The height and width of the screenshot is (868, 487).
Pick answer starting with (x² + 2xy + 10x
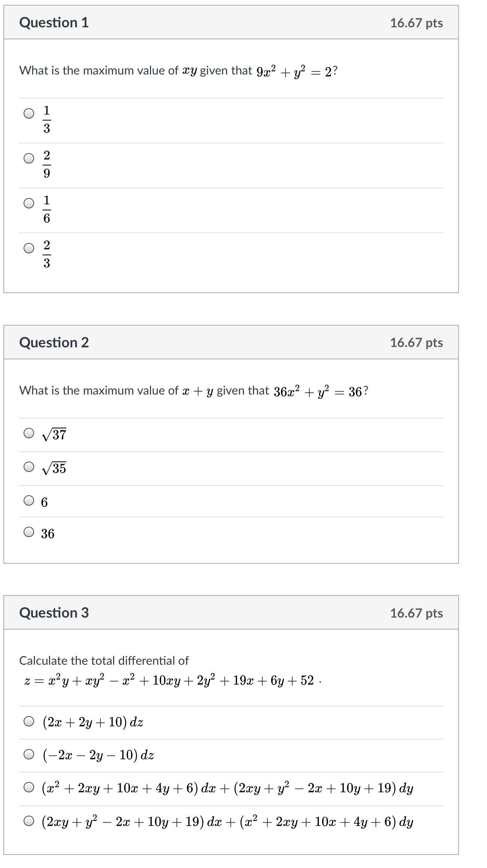click(29, 788)
